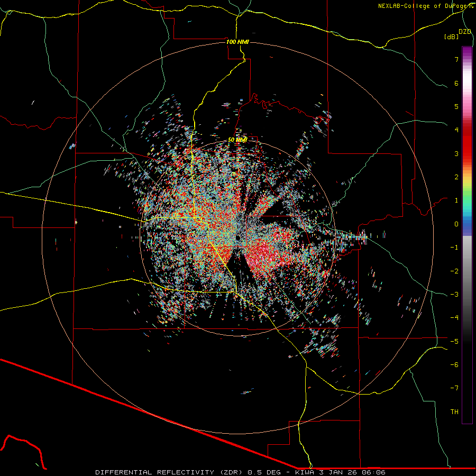Viewport: 476px width, 476px height.
Task: Click the '7' tick label on color scale
Action: 456,59
